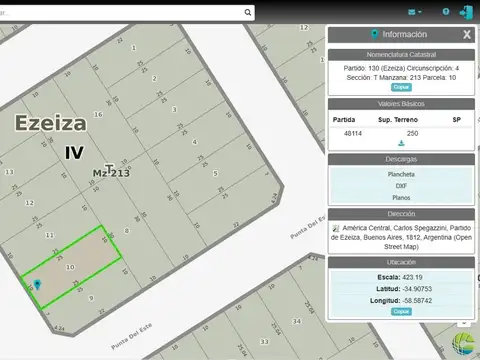The image size is (480, 360).
Task: Click the Información pin icon in header
Action: (375, 34)
